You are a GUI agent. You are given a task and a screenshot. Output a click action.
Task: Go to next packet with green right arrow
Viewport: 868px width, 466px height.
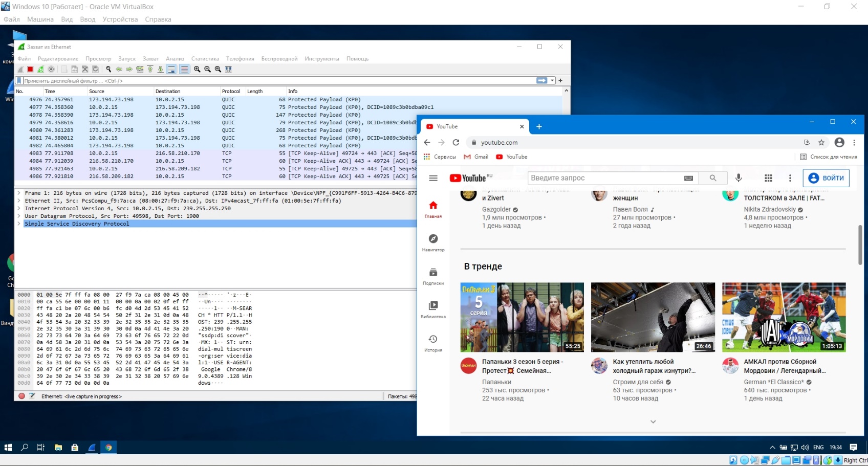(129, 69)
